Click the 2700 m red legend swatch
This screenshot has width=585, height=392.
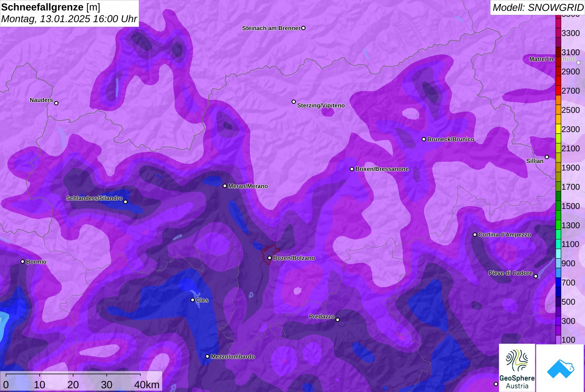pos(558,91)
